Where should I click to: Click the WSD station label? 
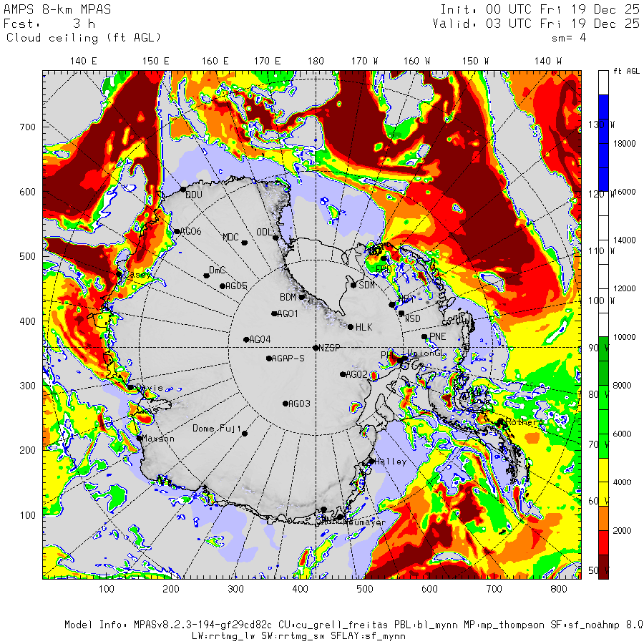(x=412, y=318)
